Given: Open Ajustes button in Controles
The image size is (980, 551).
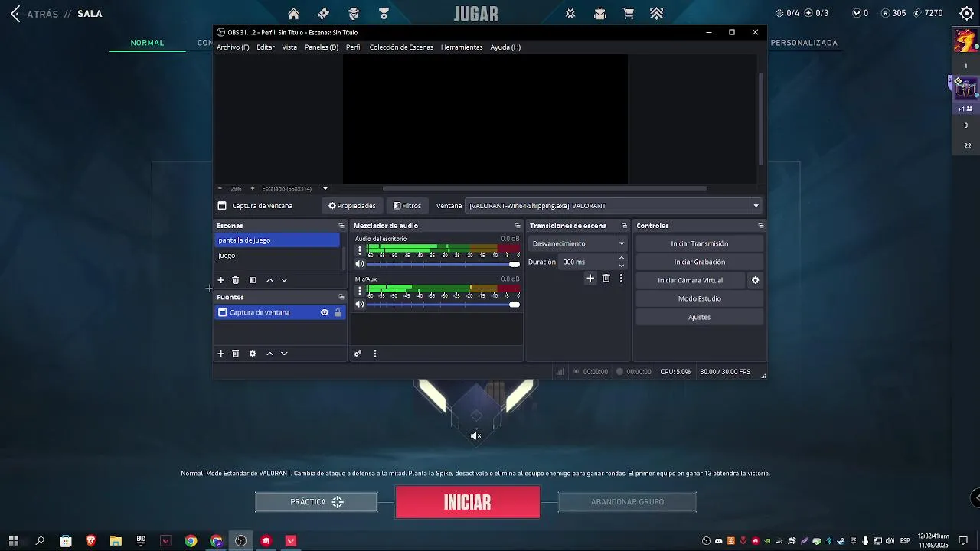Looking at the screenshot, I should [700, 317].
